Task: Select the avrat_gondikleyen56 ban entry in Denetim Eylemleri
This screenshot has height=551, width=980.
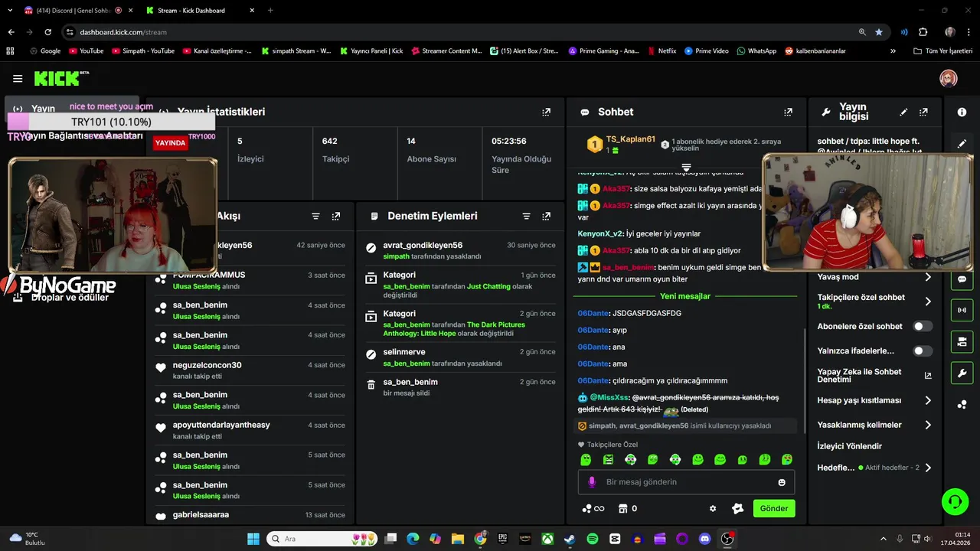Action: tap(460, 250)
